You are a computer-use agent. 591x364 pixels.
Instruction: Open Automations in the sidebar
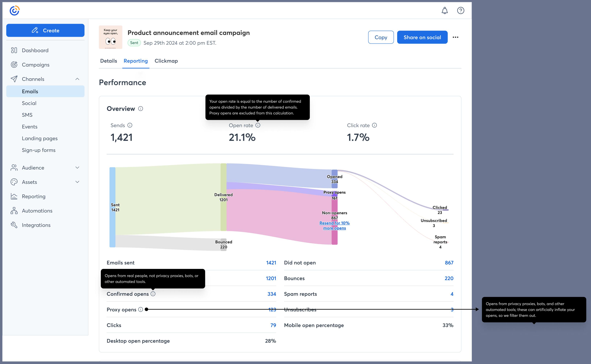pyautogui.click(x=37, y=211)
